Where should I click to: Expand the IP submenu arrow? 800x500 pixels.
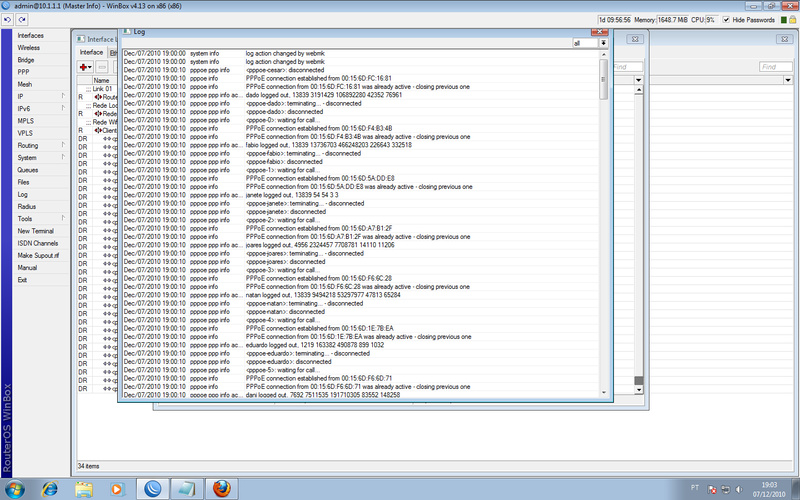tap(63, 96)
